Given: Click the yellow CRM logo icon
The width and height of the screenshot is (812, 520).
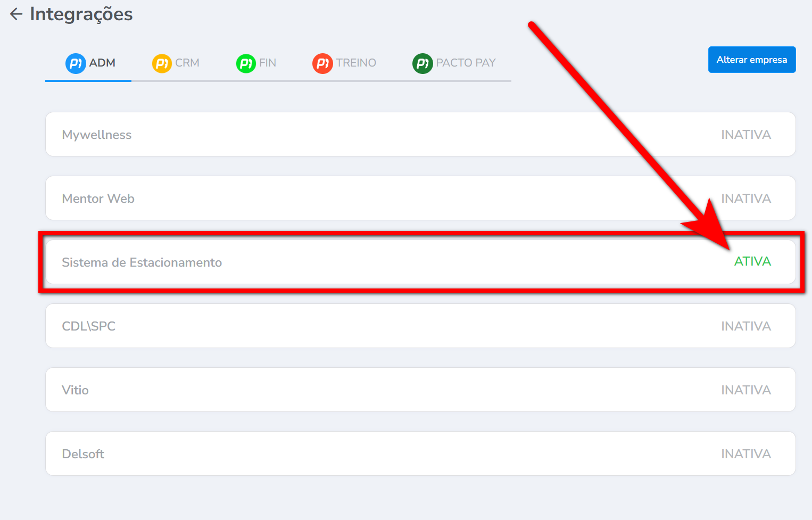Looking at the screenshot, I should [162, 63].
